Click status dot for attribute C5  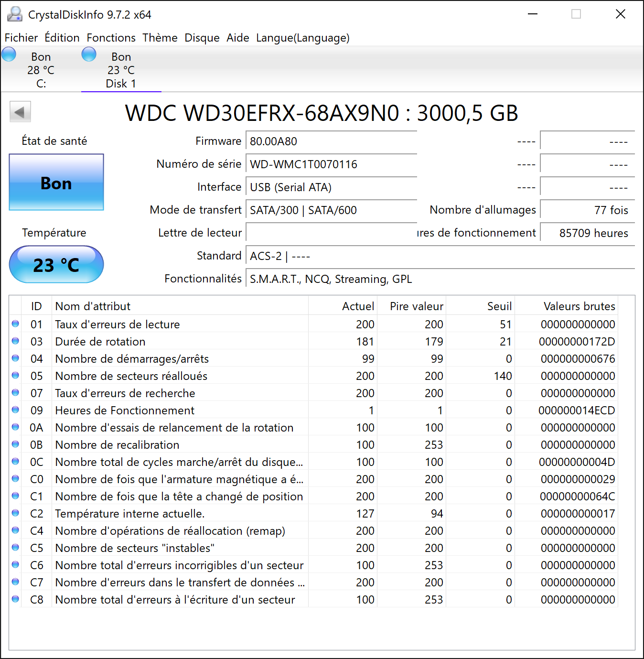(15, 548)
